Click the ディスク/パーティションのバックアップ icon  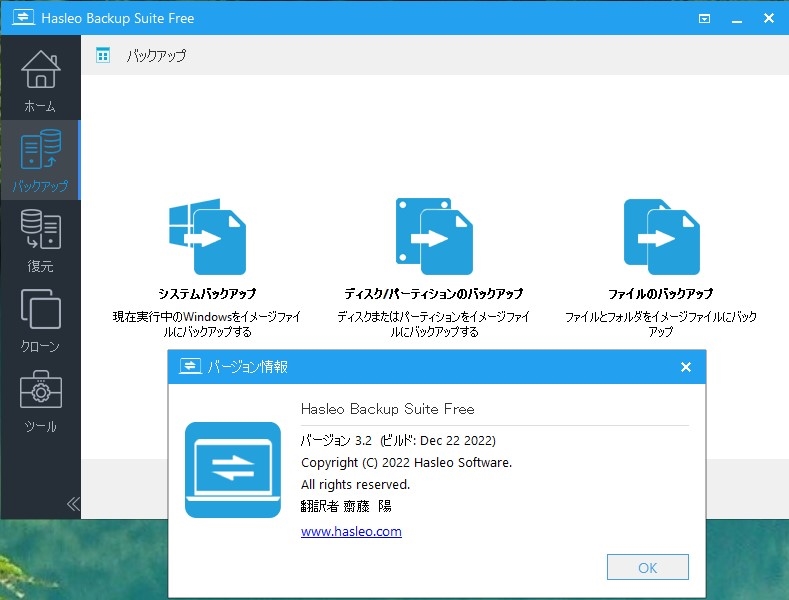point(434,237)
